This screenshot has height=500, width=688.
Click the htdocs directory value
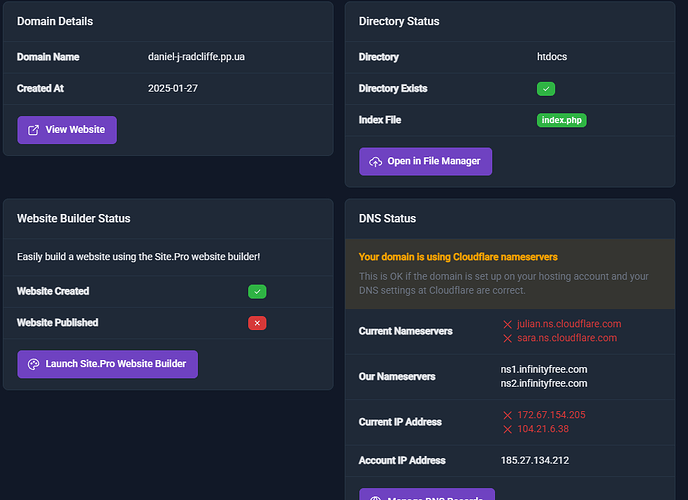[x=552, y=57]
